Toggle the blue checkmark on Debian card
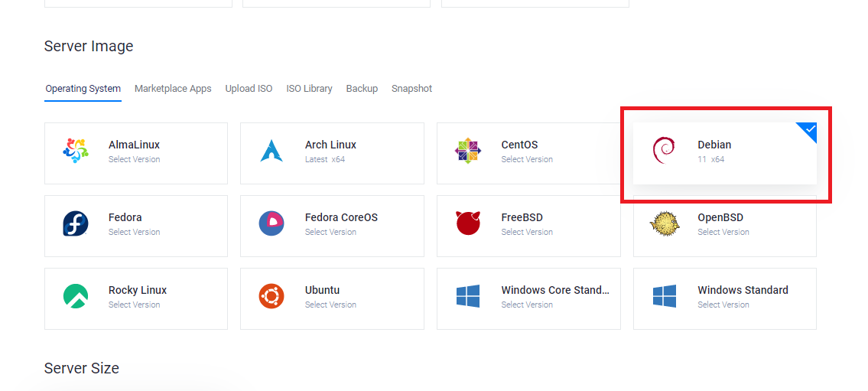 click(x=809, y=129)
